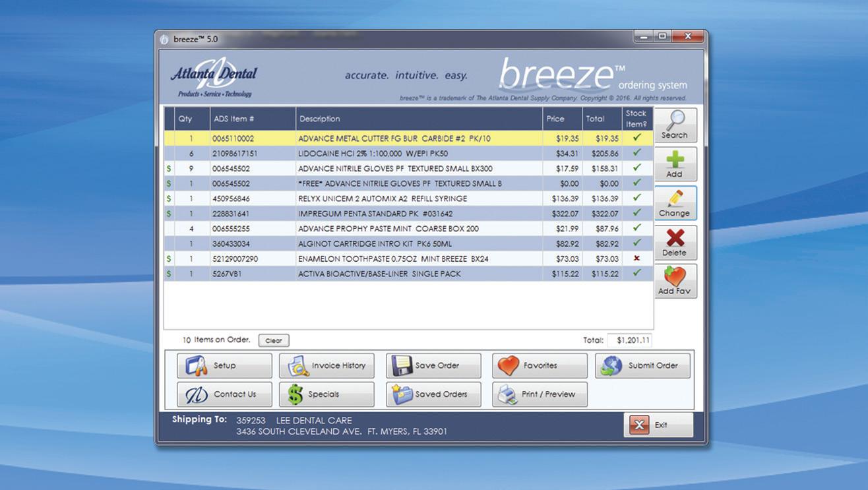Click the Change pencil button
868x490 pixels.
(675, 202)
